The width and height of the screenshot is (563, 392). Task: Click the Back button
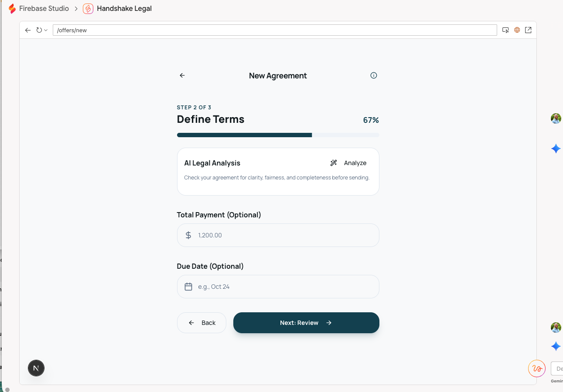tap(201, 323)
